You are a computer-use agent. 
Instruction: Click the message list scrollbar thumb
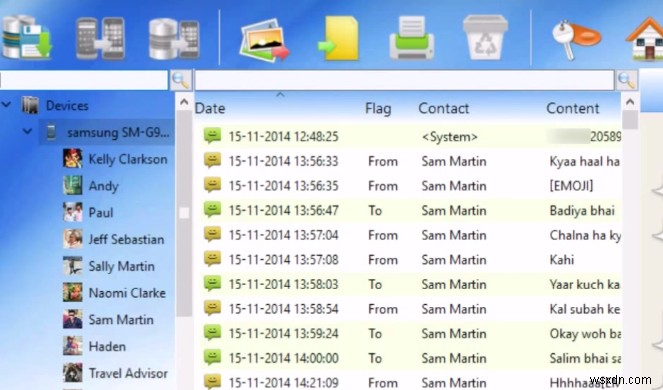(630, 120)
